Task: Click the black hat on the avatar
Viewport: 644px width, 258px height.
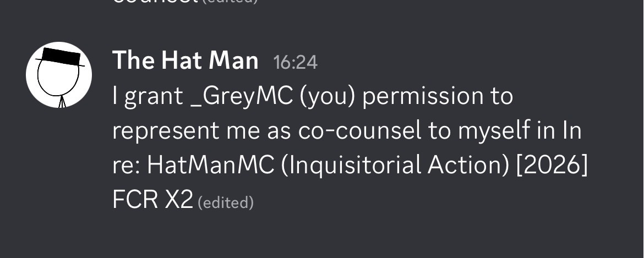Action: [x=60, y=57]
